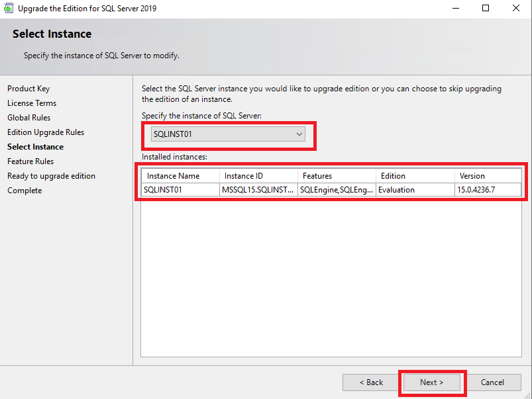Viewport: 532px width, 399px height.
Task: Click the 'Specify the instance of SQL Server:' label
Action: pyautogui.click(x=201, y=116)
